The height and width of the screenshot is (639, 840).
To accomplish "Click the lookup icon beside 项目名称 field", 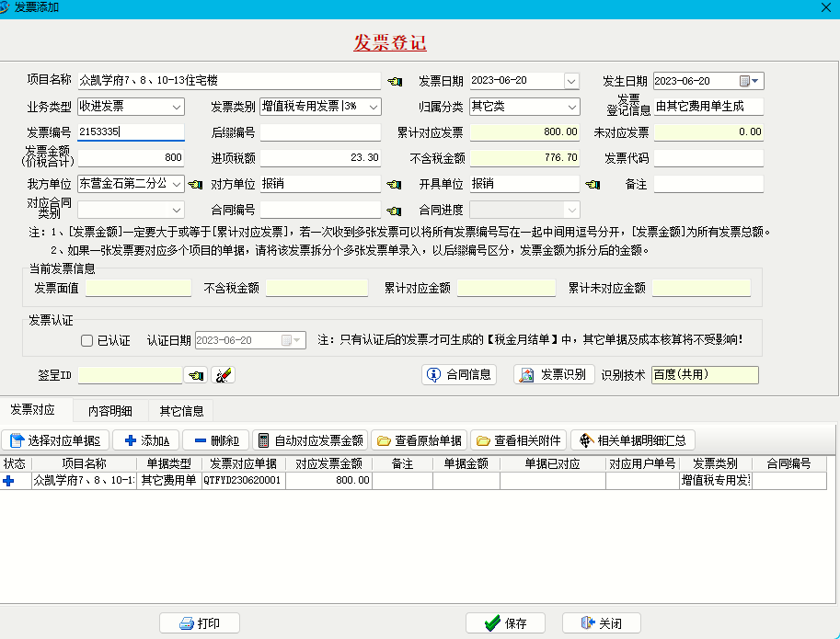I will (395, 81).
